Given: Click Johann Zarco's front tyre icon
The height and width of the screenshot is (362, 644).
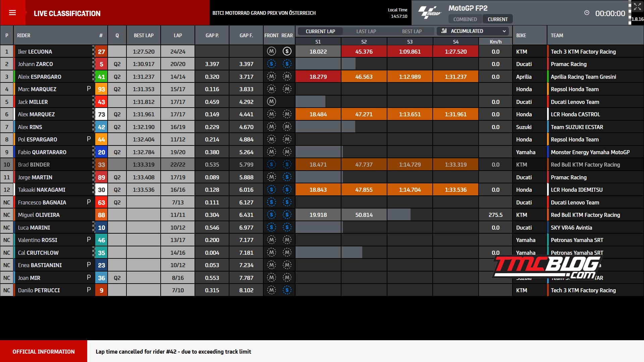Looking at the screenshot, I should coord(271,64).
